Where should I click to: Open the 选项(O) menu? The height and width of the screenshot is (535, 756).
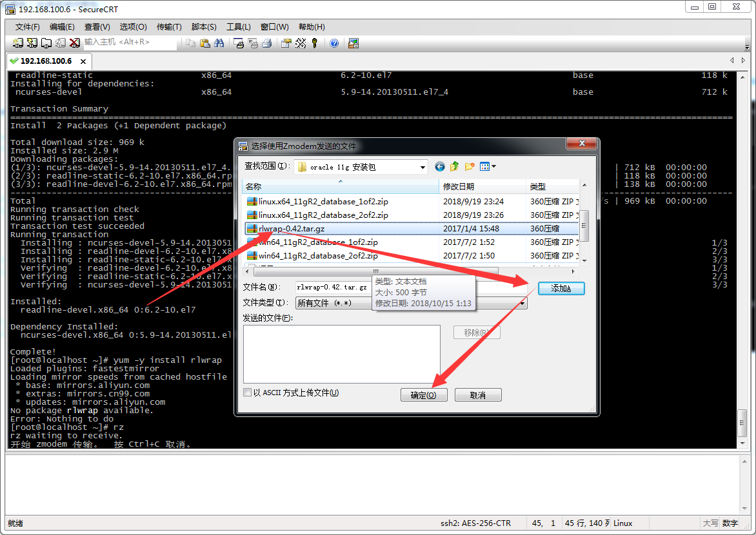[133, 27]
